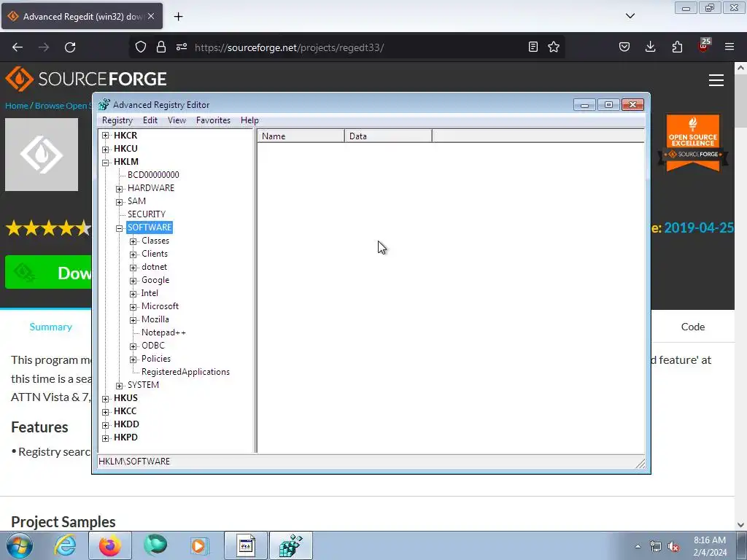Reload the SourceForge page

pyautogui.click(x=70, y=47)
